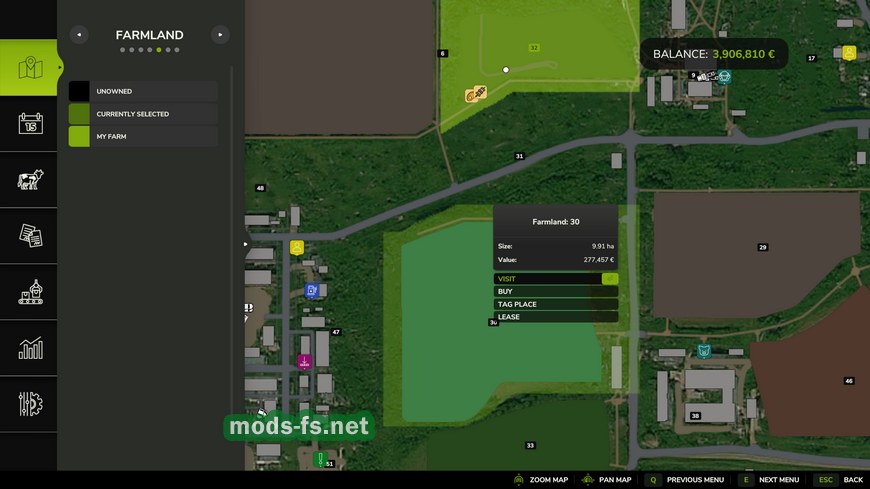870x489 pixels.
Task: Go to next map category with right arrow
Action: (x=219, y=35)
